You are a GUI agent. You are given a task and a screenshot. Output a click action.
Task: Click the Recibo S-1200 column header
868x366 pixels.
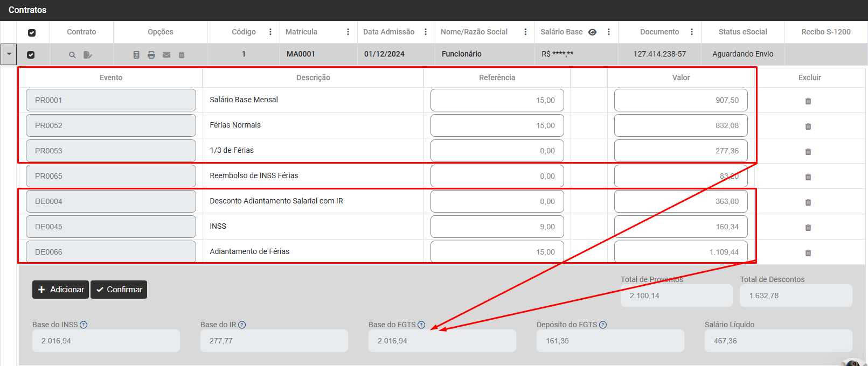825,32
